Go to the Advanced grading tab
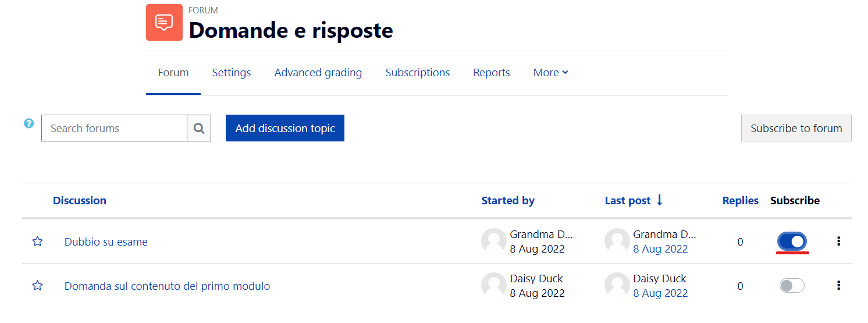 318,73
